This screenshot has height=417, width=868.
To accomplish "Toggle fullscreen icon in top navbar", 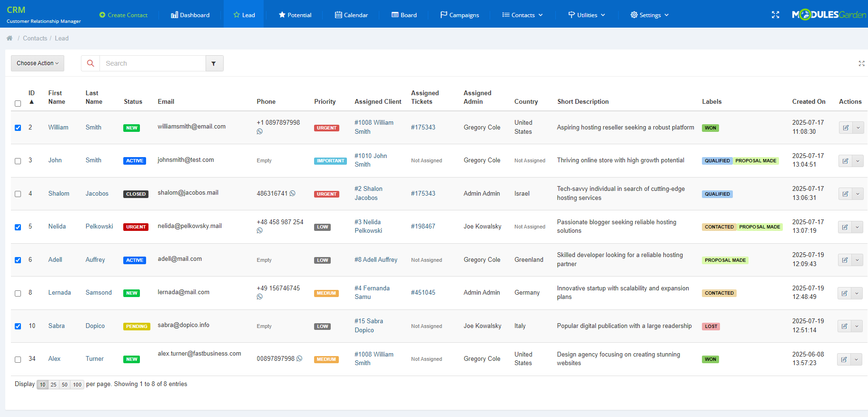I will [x=775, y=15].
